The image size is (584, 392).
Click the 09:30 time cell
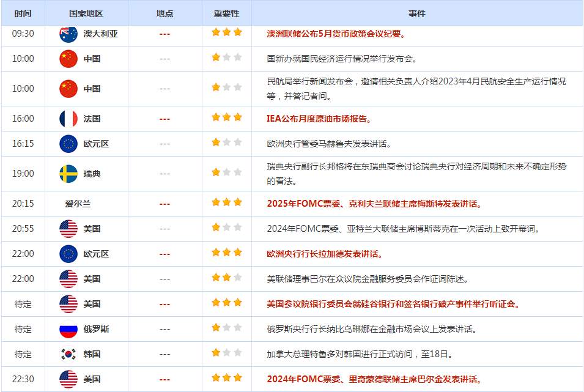tap(23, 34)
